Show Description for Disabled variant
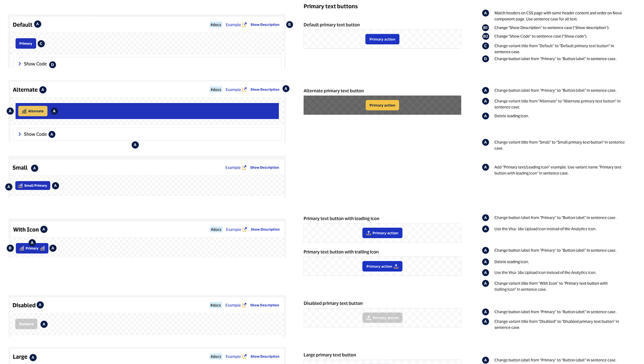 click(x=264, y=305)
